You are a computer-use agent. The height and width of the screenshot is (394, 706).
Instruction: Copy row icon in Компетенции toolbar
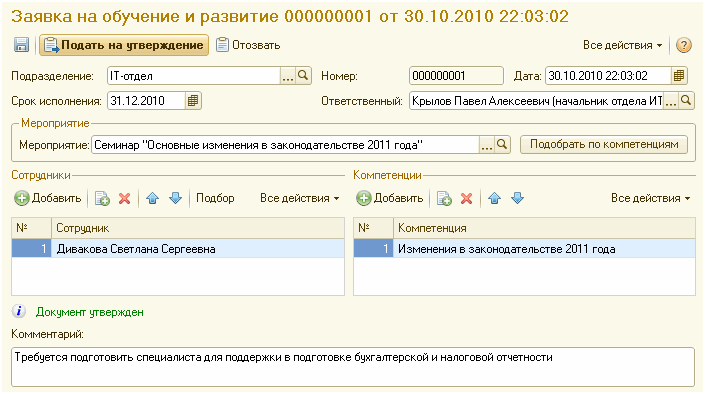coord(444,198)
